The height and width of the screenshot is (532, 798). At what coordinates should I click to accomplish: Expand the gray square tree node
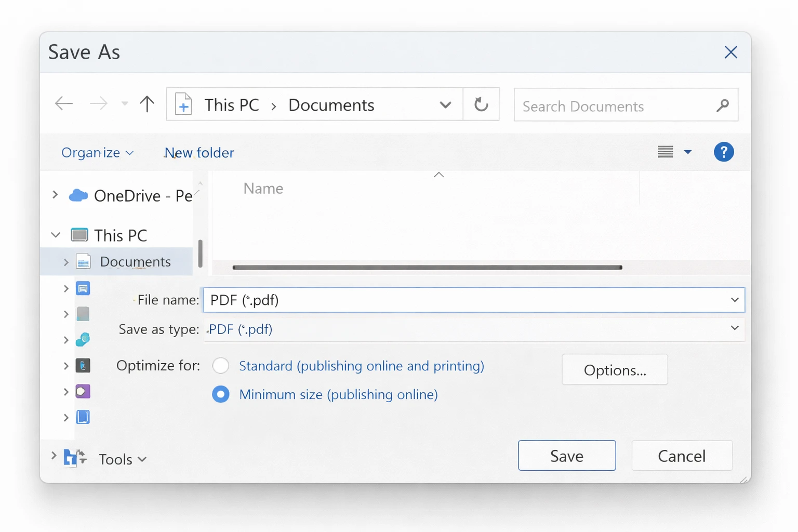tap(66, 314)
